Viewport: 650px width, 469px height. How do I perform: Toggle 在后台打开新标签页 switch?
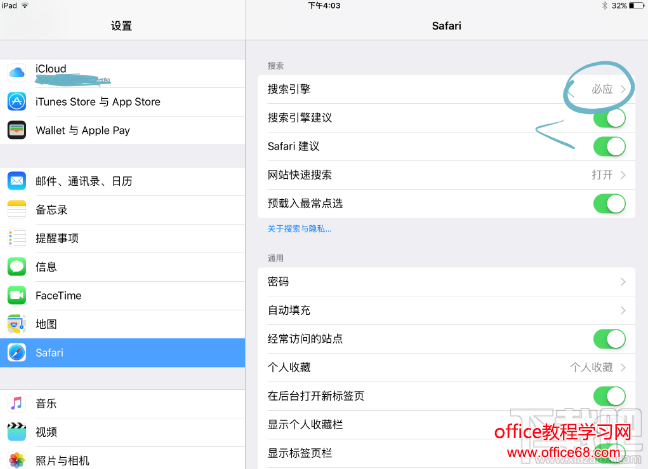point(609,396)
